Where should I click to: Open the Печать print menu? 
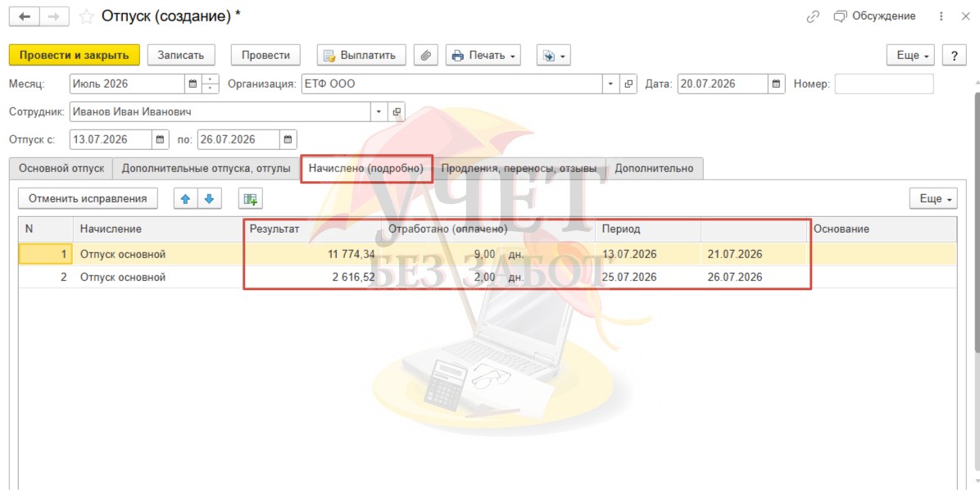[x=483, y=55]
